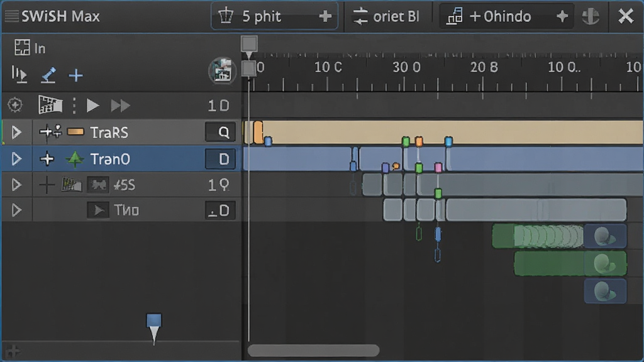
Task: Expand the 45S layer row
Action: tap(16, 185)
